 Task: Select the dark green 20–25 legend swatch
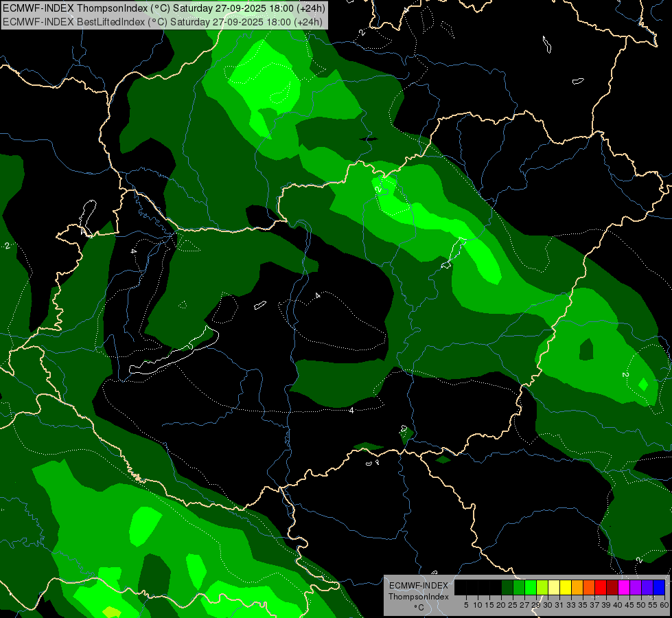(x=507, y=587)
